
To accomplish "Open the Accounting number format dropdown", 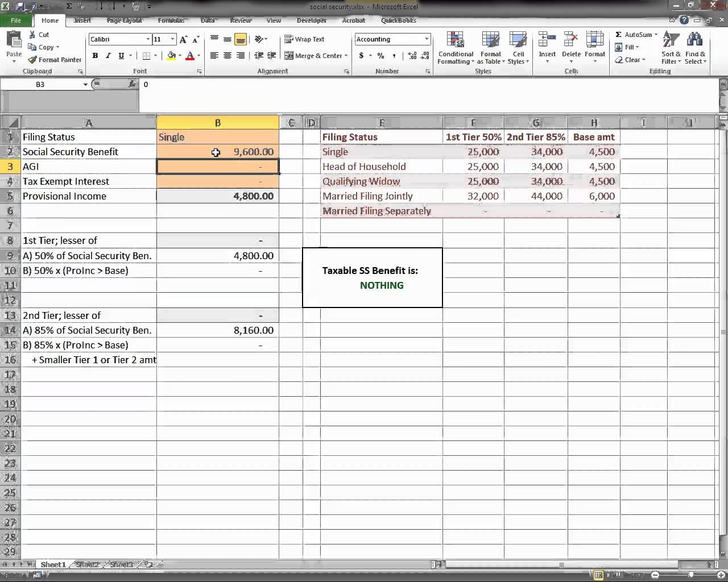I will 427,39.
